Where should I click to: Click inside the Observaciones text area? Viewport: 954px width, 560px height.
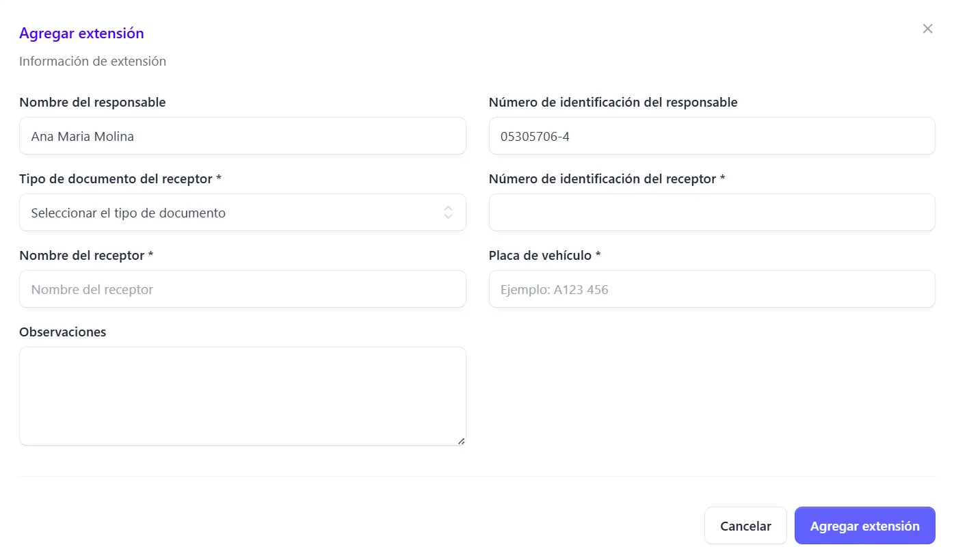pos(243,395)
